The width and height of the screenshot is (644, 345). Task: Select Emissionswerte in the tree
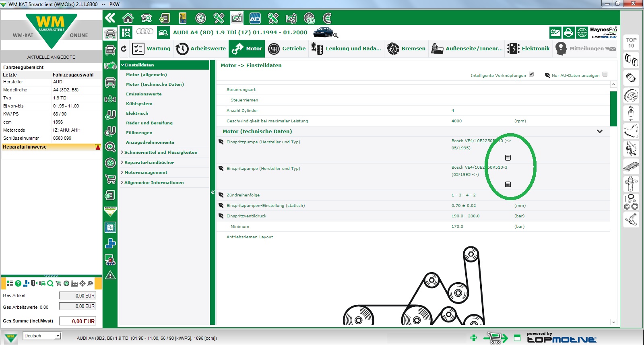tap(144, 94)
